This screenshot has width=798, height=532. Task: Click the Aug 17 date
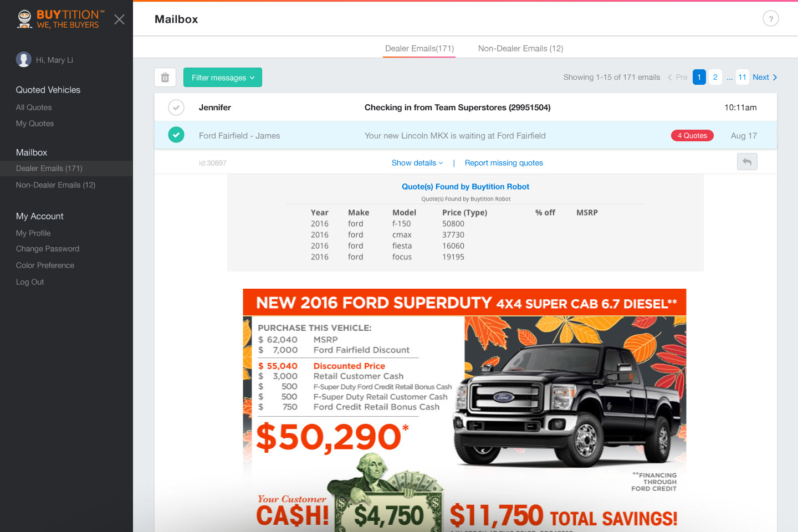pos(744,136)
